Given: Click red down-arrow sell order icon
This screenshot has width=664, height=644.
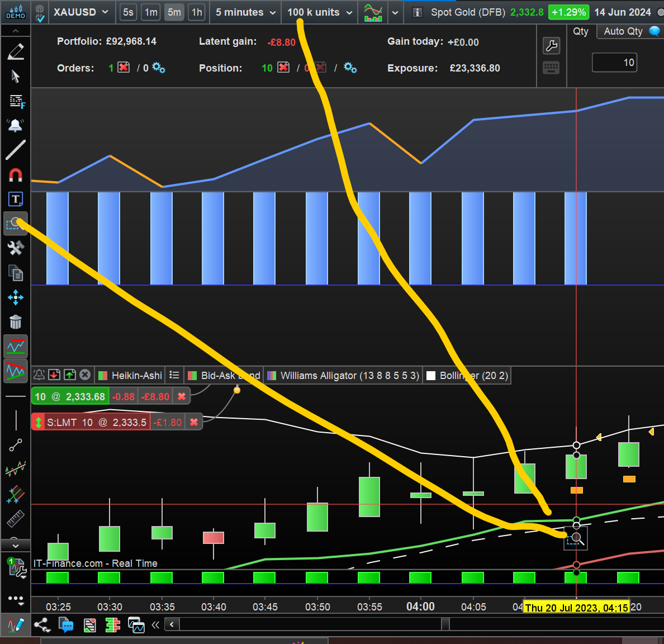Looking at the screenshot, I should tap(54, 375).
